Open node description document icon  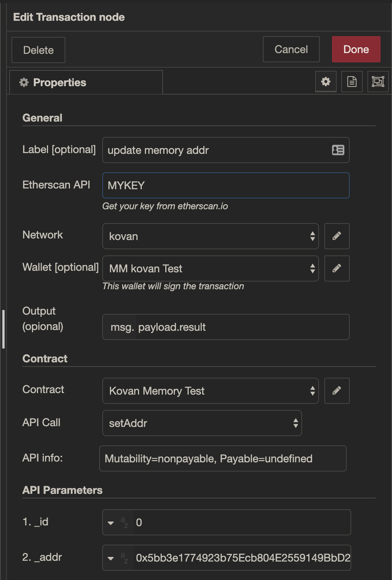(x=352, y=82)
